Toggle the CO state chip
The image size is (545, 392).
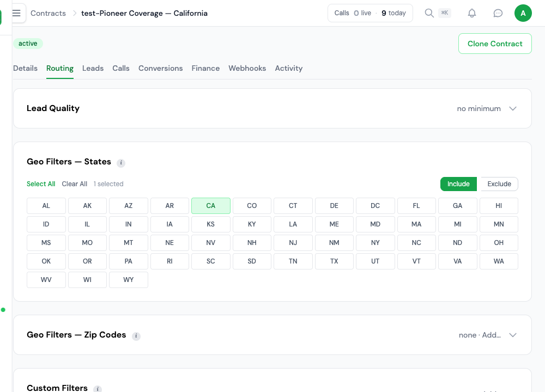click(x=252, y=206)
